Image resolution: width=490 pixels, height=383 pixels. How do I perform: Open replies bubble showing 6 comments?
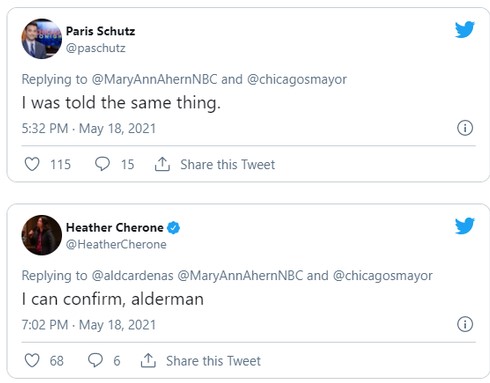pyautogui.click(x=95, y=360)
